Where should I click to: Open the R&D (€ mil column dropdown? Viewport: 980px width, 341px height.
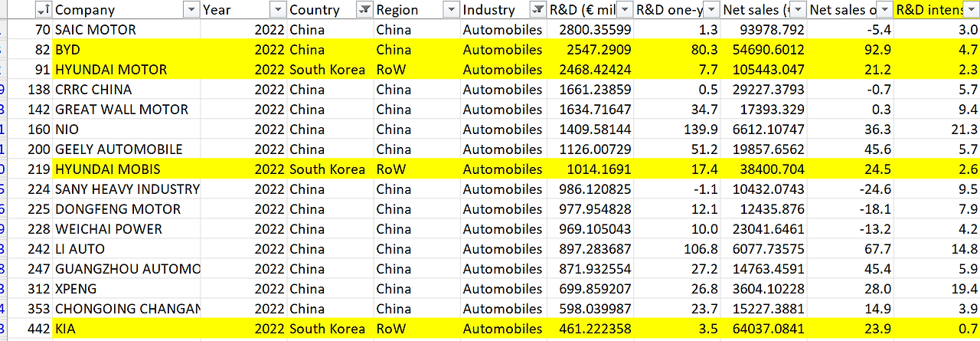pos(625,10)
